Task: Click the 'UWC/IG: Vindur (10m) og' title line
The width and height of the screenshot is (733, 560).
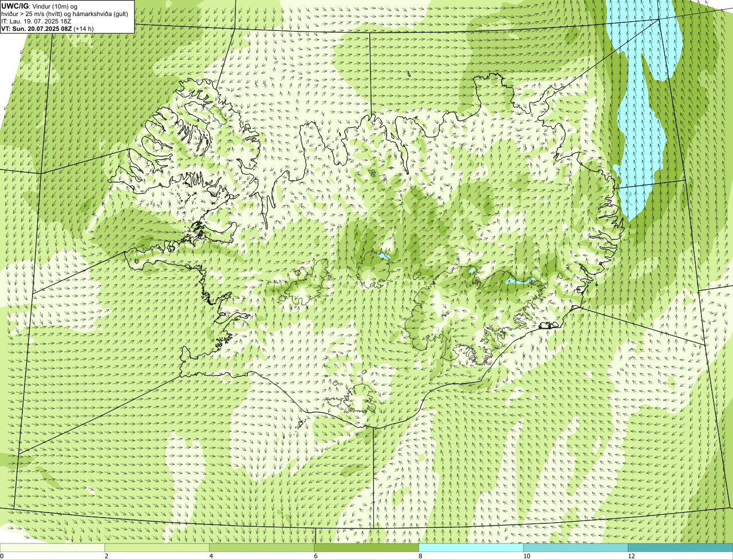Action: point(40,6)
